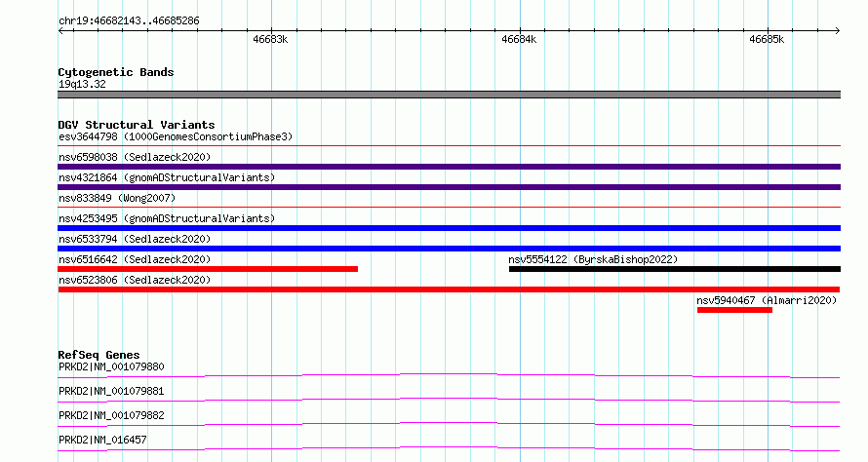868x462 pixels.
Task: Select nsv6533794 (Sedlazeck2020) label
Action: coord(135,239)
